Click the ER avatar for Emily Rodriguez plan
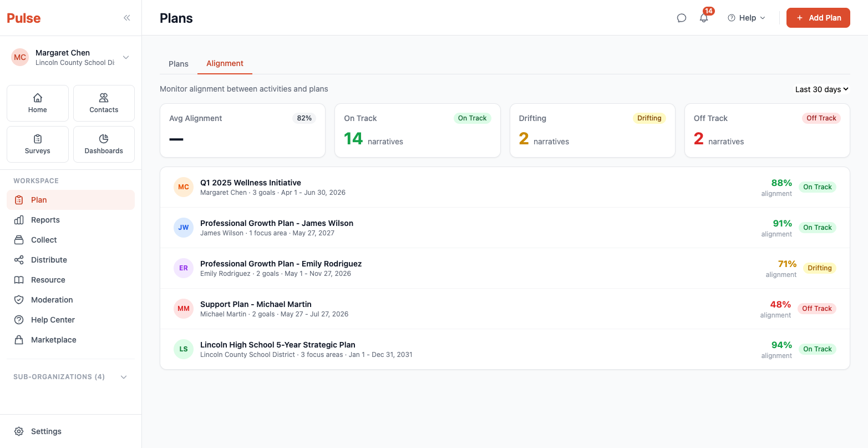The image size is (868, 448). 184,268
